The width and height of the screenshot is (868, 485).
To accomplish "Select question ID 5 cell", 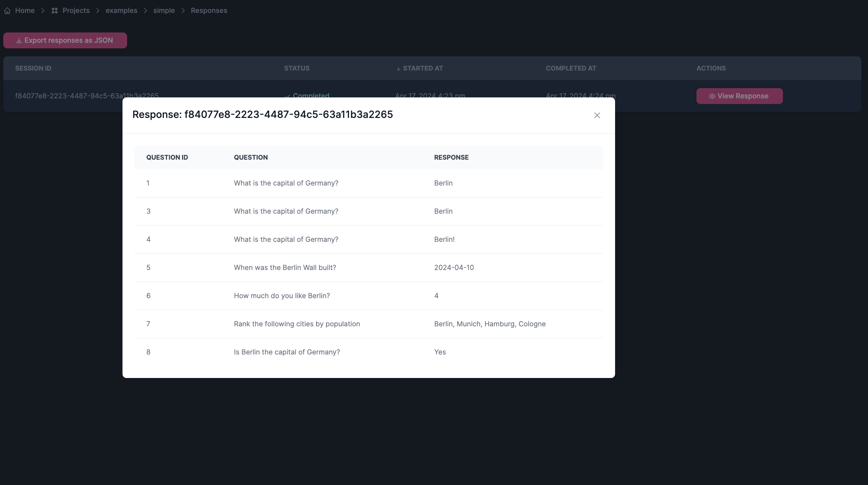I will tap(148, 267).
